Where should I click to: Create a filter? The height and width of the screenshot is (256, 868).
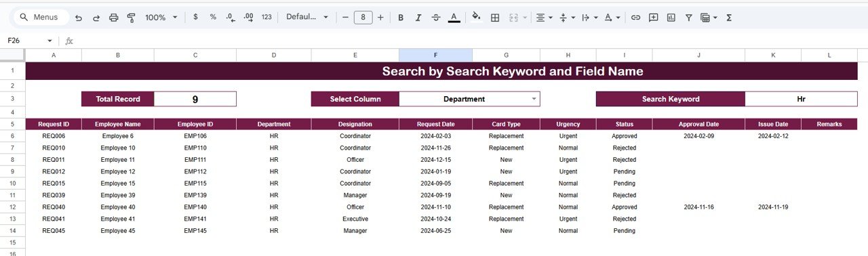689,17
